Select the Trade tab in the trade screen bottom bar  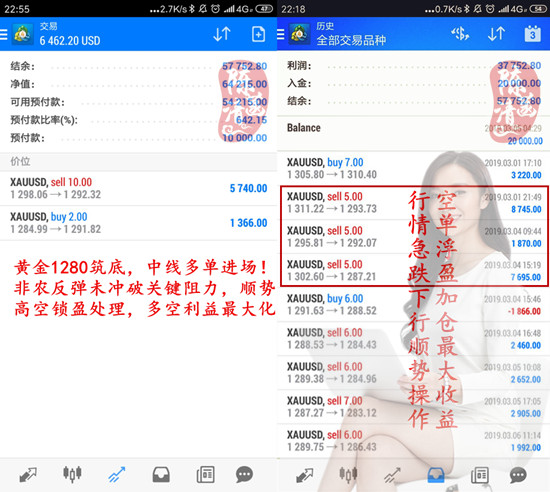pos(116,475)
